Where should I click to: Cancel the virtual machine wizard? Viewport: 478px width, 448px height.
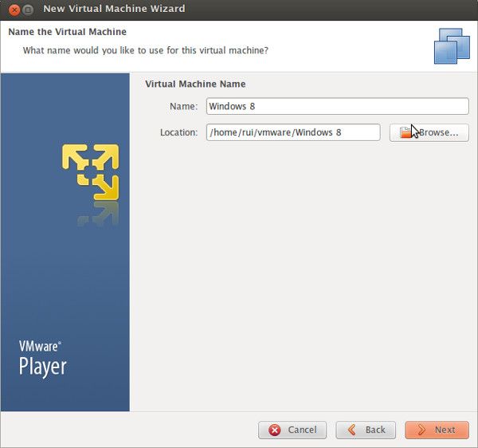point(292,430)
